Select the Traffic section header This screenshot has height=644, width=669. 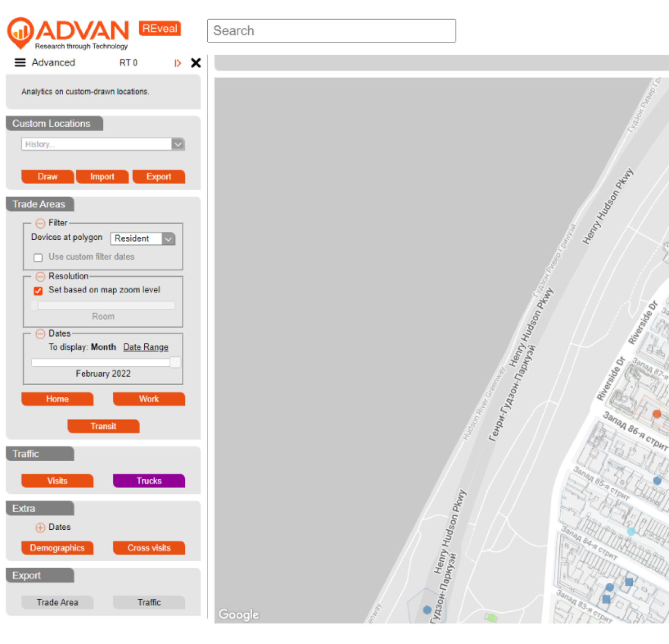[40, 454]
